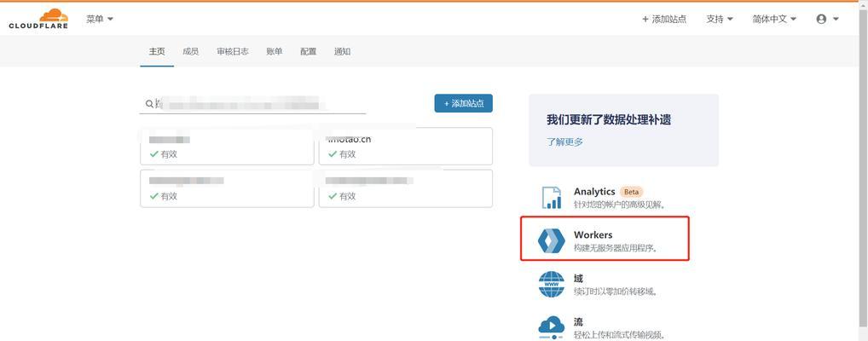Screen dimensions: 868x341
Task: Click the top-bar 添加站点 link
Action: [664, 19]
